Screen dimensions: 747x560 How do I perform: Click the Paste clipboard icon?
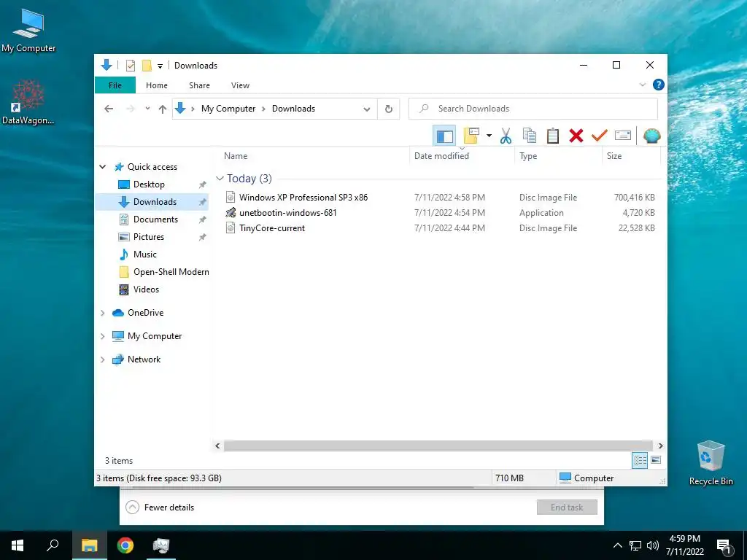[553, 136]
